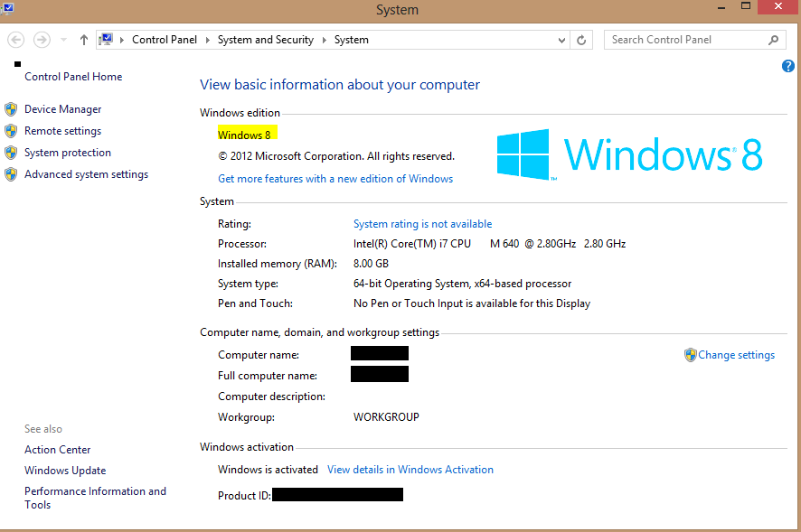
Task: Click the shield icon beside Device Manager
Action: (10, 108)
